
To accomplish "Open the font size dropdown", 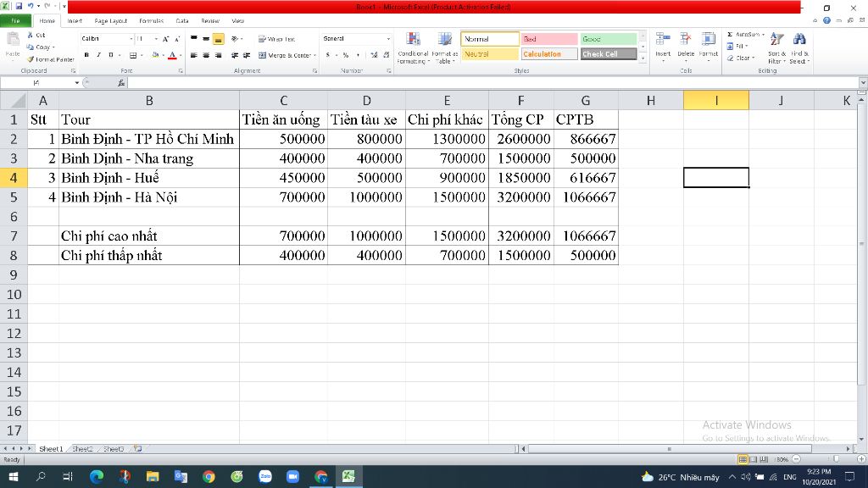I will click(x=156, y=39).
